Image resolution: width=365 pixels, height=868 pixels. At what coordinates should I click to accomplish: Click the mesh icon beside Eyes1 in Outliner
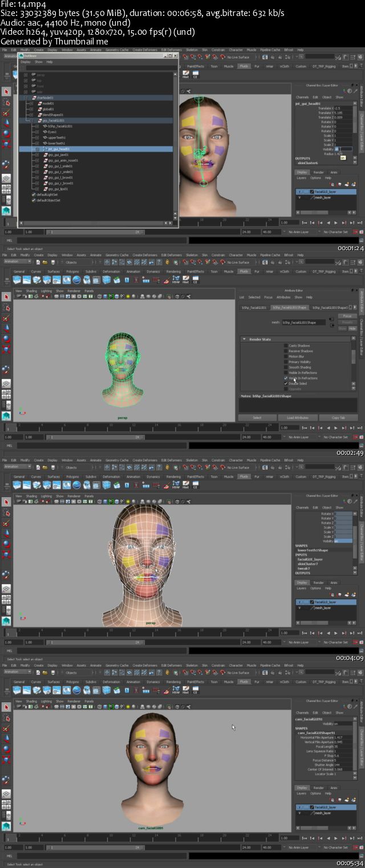tap(45, 132)
